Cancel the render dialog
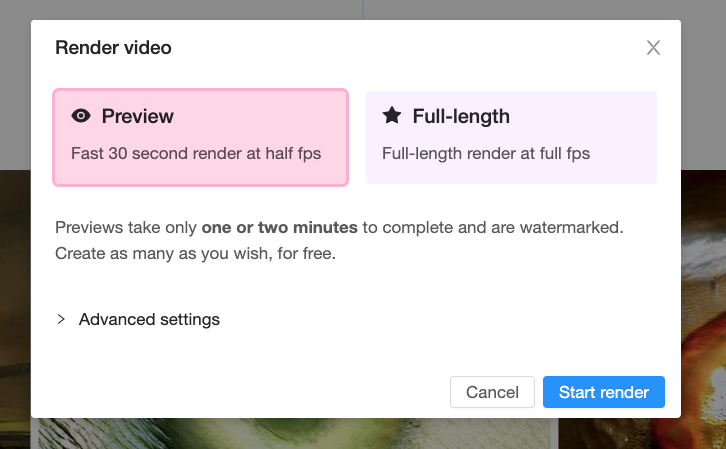The image size is (726, 449). (x=492, y=392)
